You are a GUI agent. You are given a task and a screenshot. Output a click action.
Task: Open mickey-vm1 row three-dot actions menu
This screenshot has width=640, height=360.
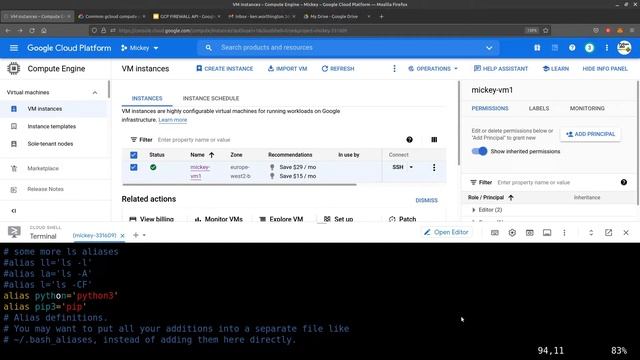434,167
